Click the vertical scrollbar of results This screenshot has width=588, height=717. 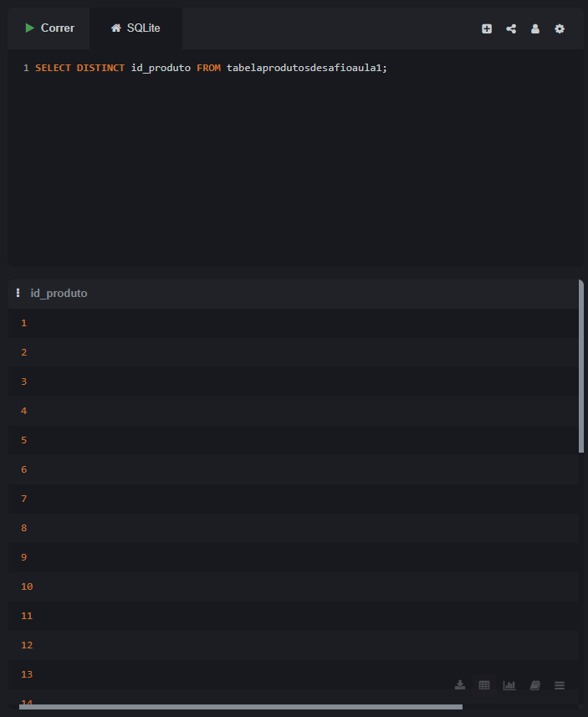click(581, 368)
